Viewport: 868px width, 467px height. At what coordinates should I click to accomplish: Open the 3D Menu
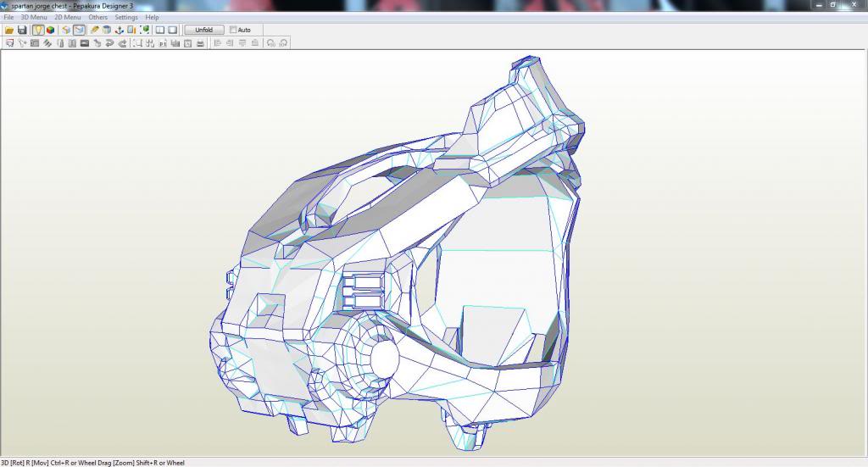(34, 17)
